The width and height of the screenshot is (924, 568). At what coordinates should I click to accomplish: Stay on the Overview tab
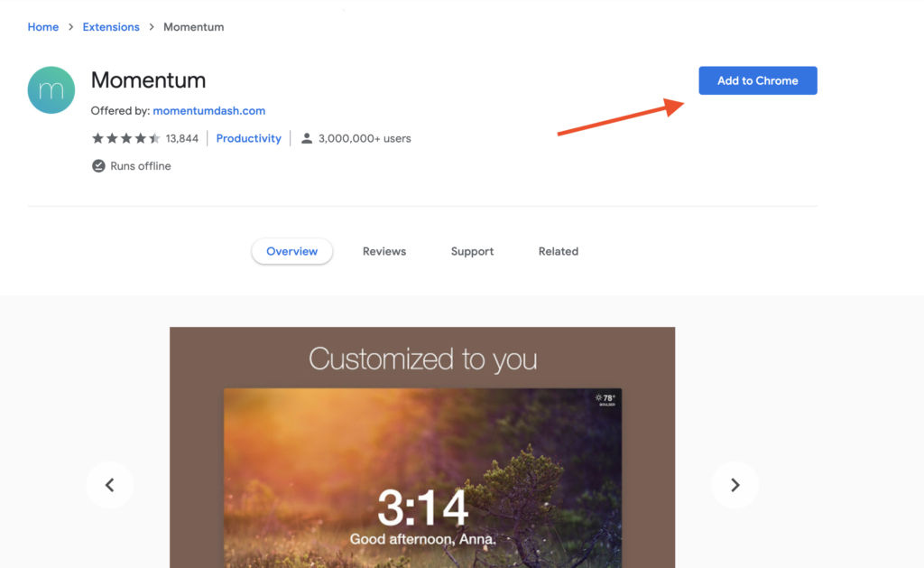(291, 251)
